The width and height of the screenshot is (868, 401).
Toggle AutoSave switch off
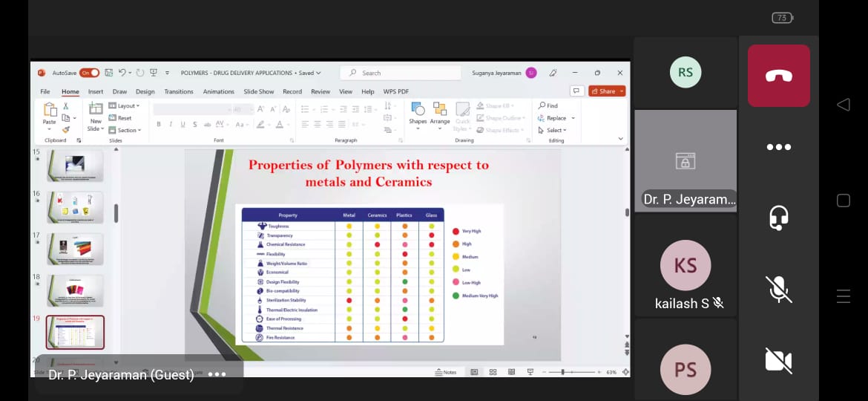(x=89, y=73)
